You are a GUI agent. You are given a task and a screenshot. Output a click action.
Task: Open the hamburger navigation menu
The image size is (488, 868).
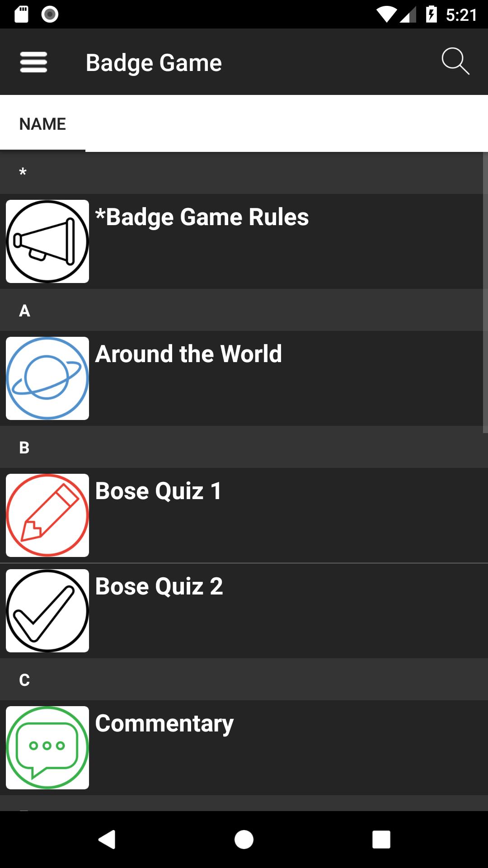click(x=33, y=62)
